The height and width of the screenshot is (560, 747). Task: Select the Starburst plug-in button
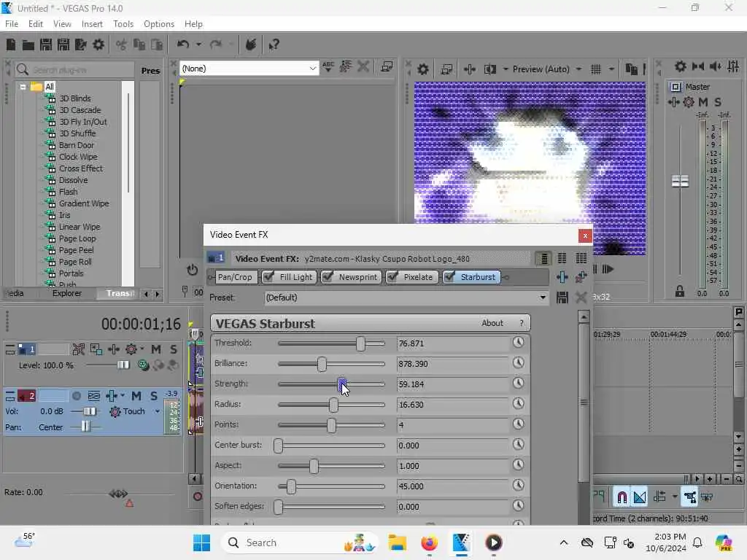click(x=472, y=277)
